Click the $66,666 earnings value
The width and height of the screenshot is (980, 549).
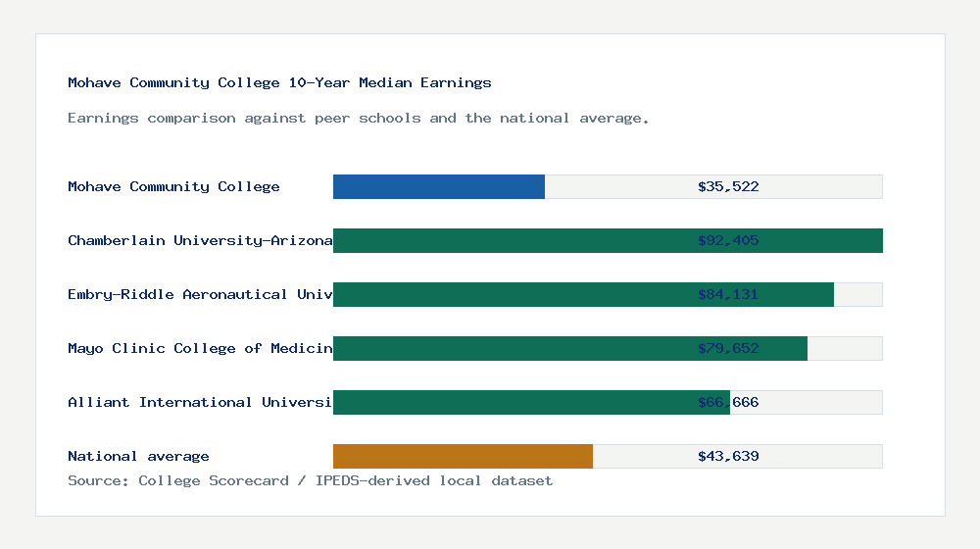728,402
